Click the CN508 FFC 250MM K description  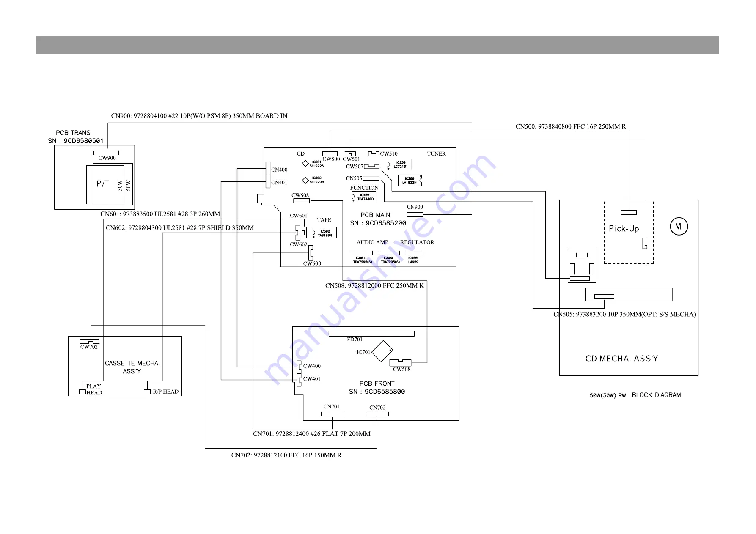pyautogui.click(x=374, y=285)
